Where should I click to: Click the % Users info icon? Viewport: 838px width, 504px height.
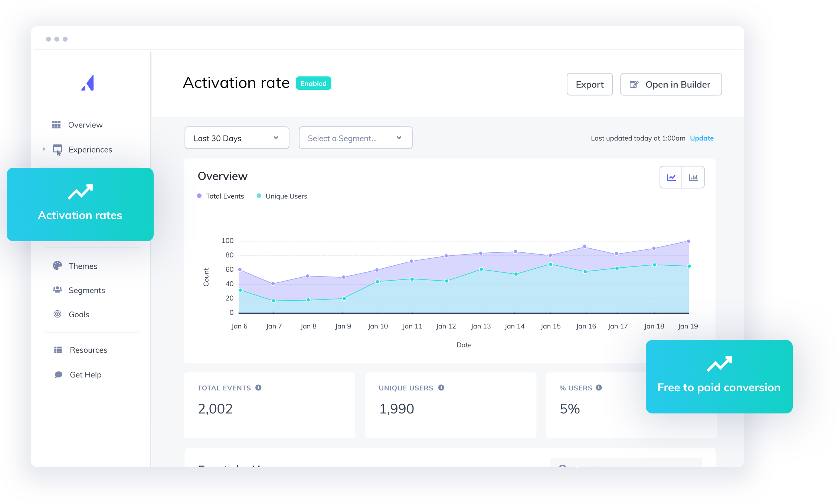(x=599, y=387)
